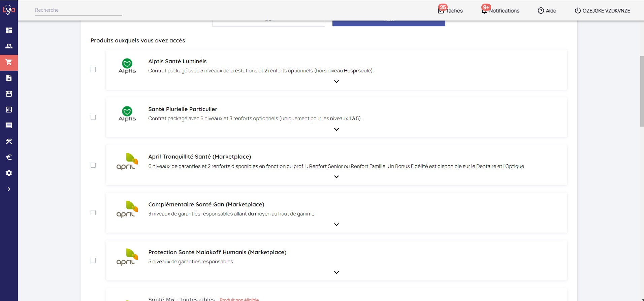644x301 pixels.
Task: Select the shopping cart icon in sidebar
Action: coord(9,62)
